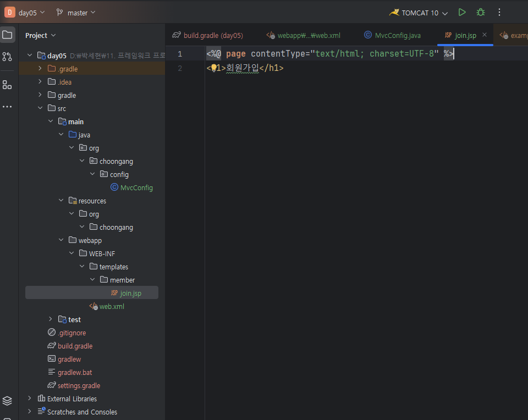The image size is (528, 420).
Task: Collapse the src folder
Action: point(40,108)
